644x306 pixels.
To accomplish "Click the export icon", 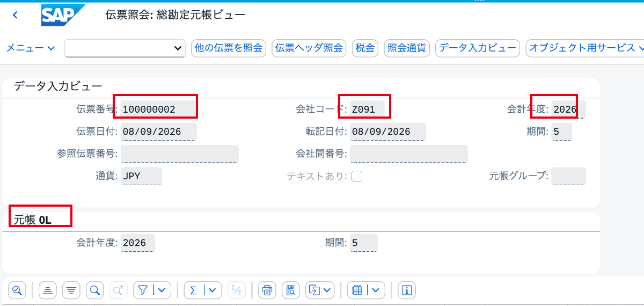I will 313,290.
